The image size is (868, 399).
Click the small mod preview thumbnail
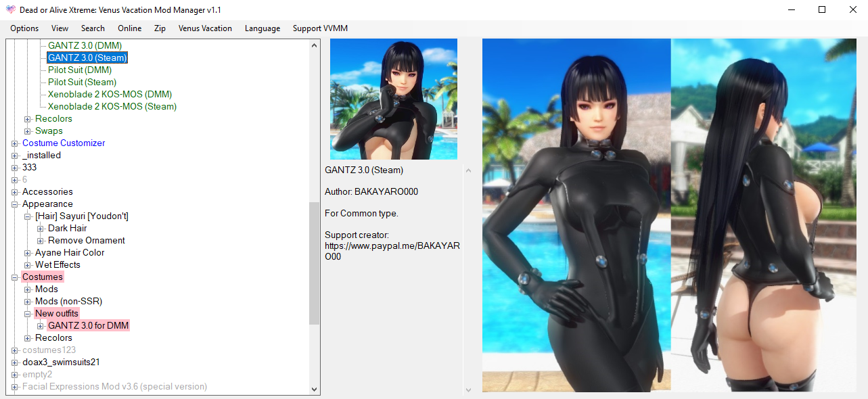[394, 99]
